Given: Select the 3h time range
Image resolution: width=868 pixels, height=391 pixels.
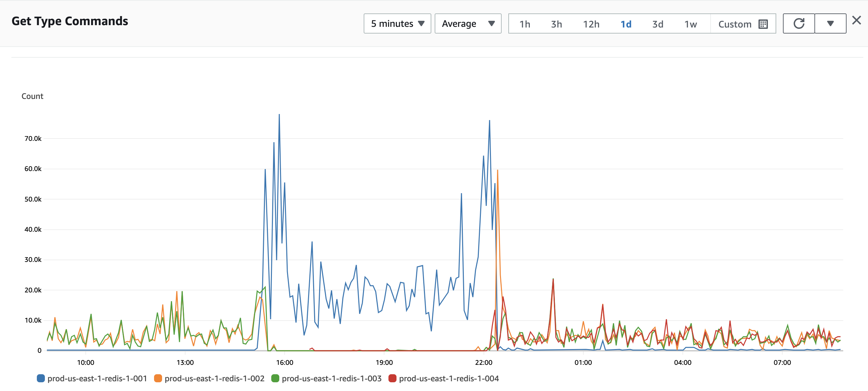Looking at the screenshot, I should pos(556,24).
